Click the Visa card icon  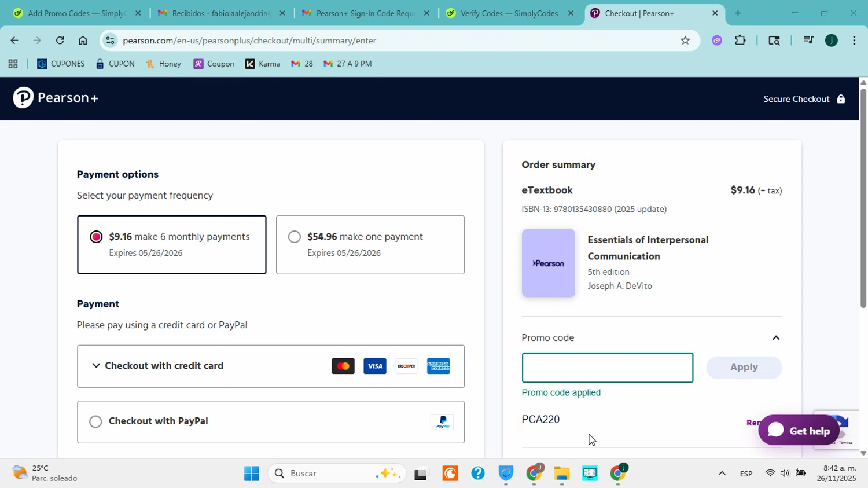375,366
